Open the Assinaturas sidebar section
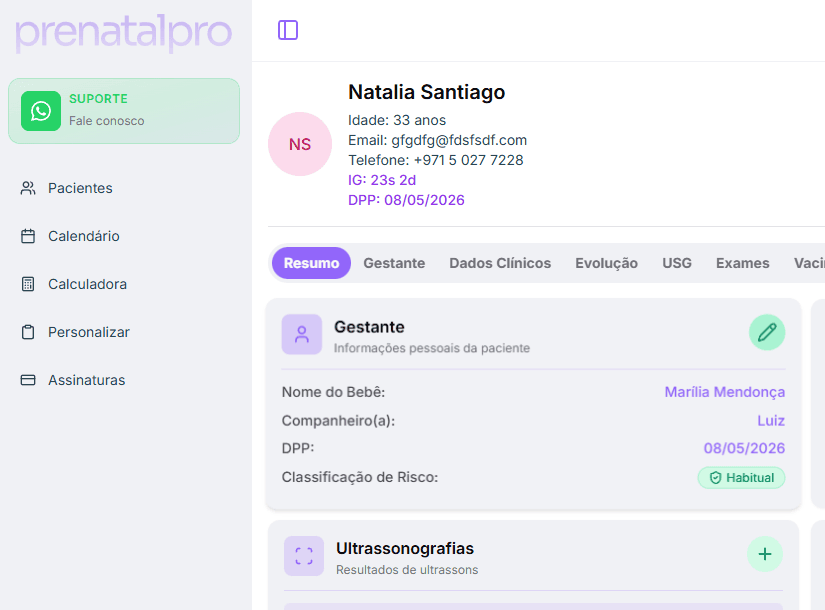This screenshot has width=825, height=610. [x=86, y=380]
